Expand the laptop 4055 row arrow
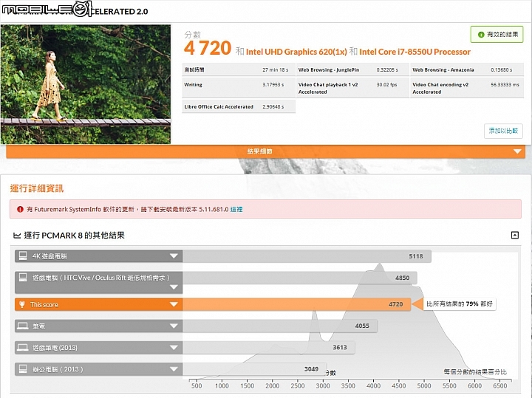 coord(174,326)
